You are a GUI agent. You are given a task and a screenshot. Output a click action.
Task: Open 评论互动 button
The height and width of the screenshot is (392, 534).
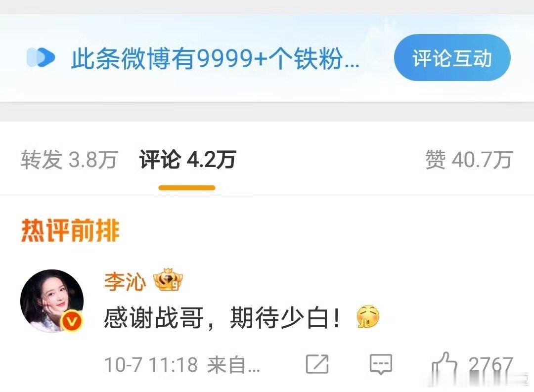pos(452,57)
